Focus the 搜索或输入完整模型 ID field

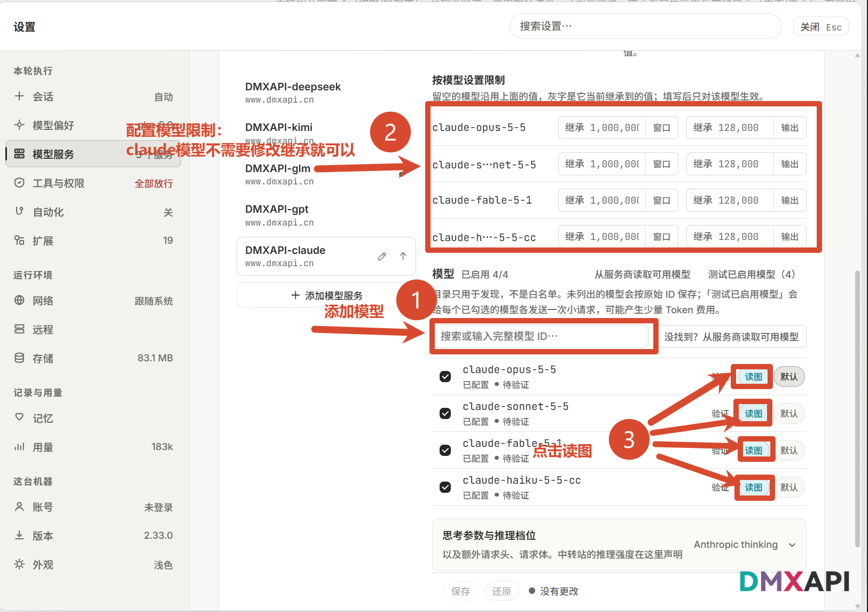click(x=541, y=336)
